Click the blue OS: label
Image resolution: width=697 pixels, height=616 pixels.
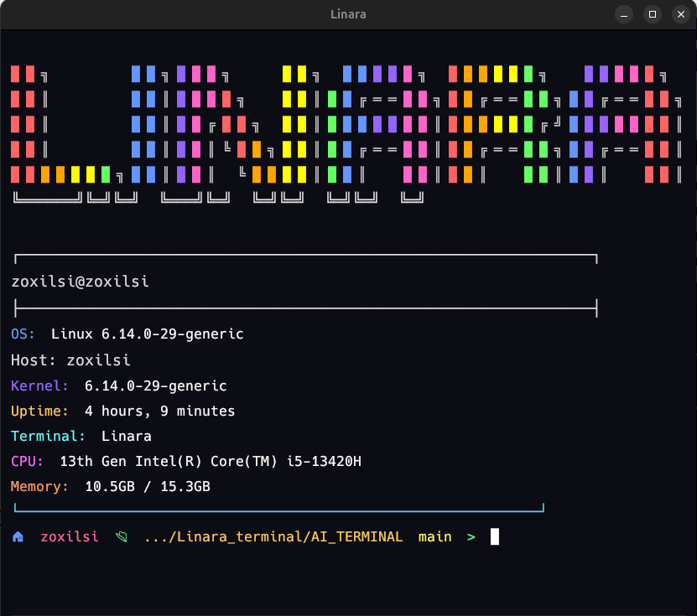[x=23, y=334]
